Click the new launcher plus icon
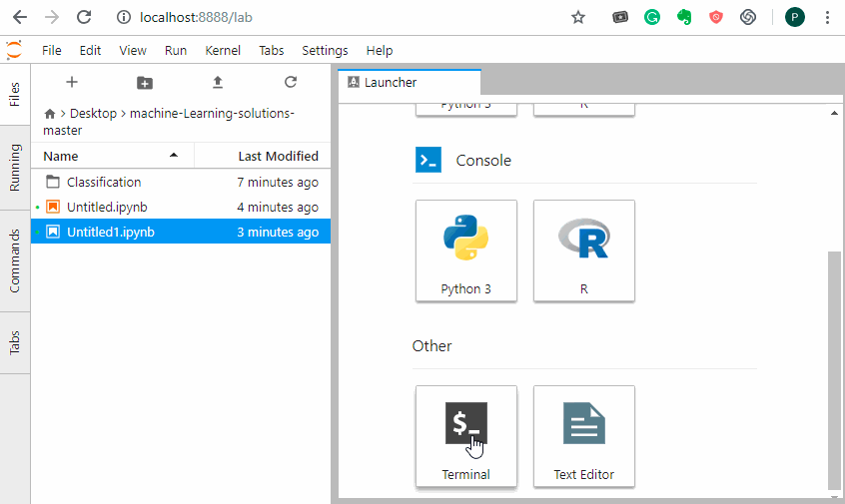Image resolution: width=845 pixels, height=504 pixels. click(71, 82)
